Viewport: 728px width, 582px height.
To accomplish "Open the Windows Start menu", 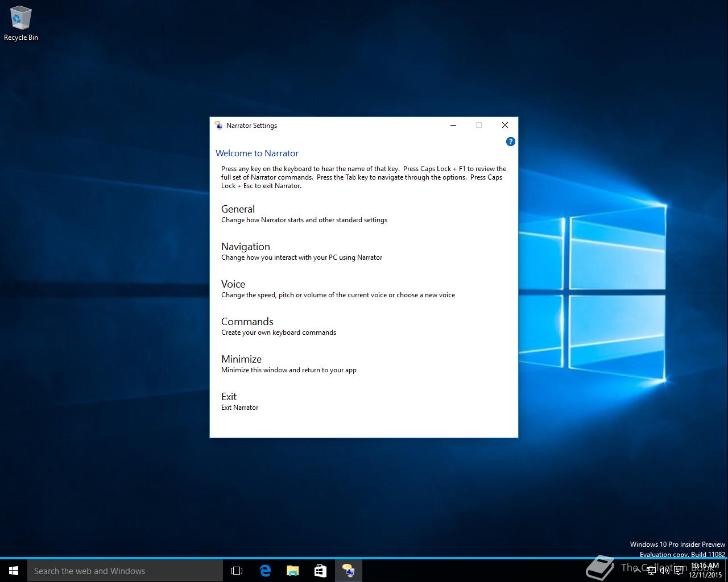I will point(14,571).
